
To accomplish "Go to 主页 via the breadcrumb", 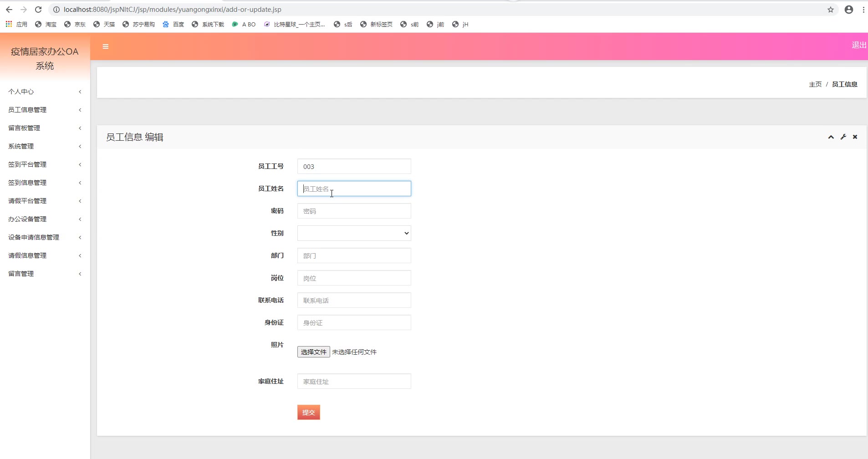I will [x=815, y=84].
